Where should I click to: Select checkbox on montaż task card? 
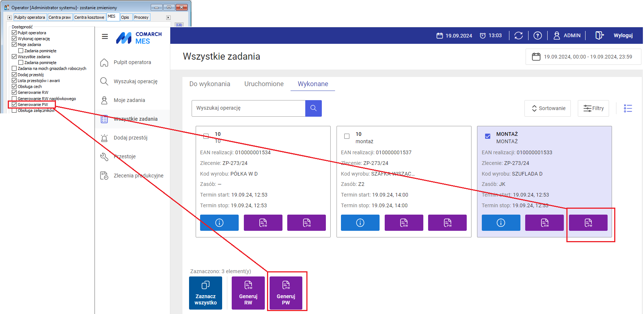[x=347, y=136]
